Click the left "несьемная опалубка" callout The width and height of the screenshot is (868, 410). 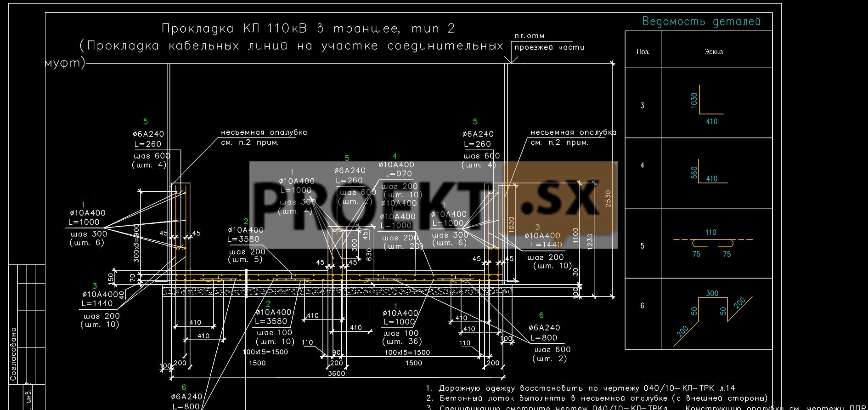coord(264,132)
